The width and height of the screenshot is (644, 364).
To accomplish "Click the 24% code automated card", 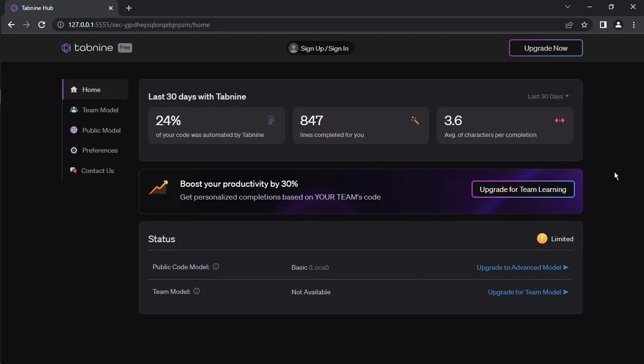I will tap(216, 126).
